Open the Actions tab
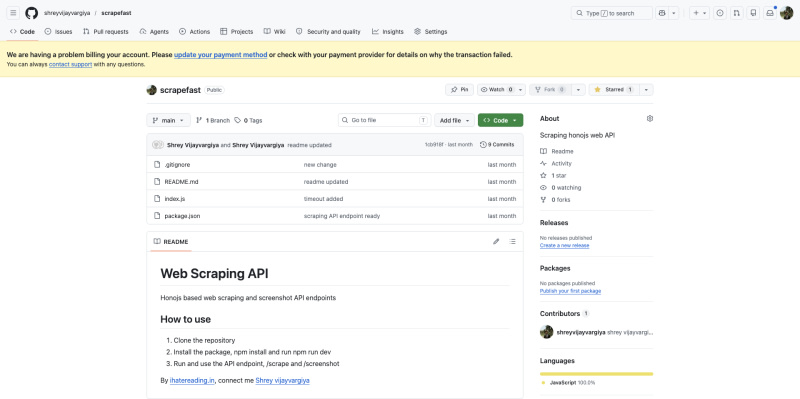Screen dimensions: 800x399 click(x=194, y=32)
